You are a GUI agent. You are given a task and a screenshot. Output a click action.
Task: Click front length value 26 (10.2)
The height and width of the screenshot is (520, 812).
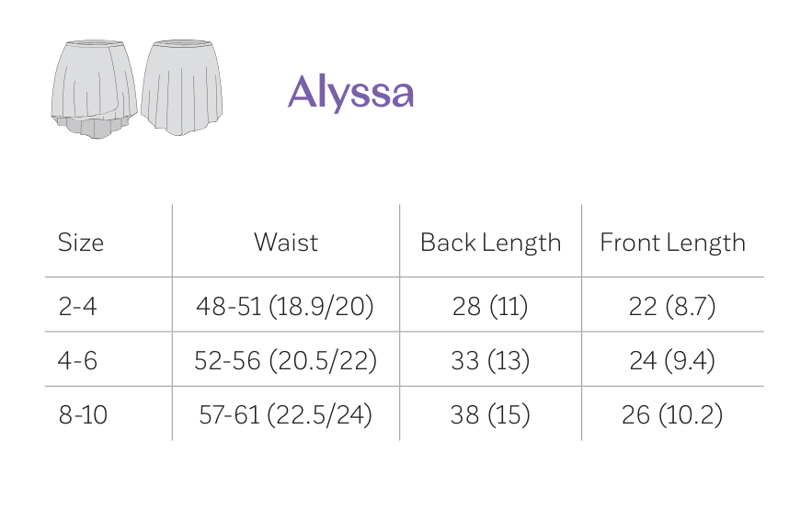pos(672,414)
